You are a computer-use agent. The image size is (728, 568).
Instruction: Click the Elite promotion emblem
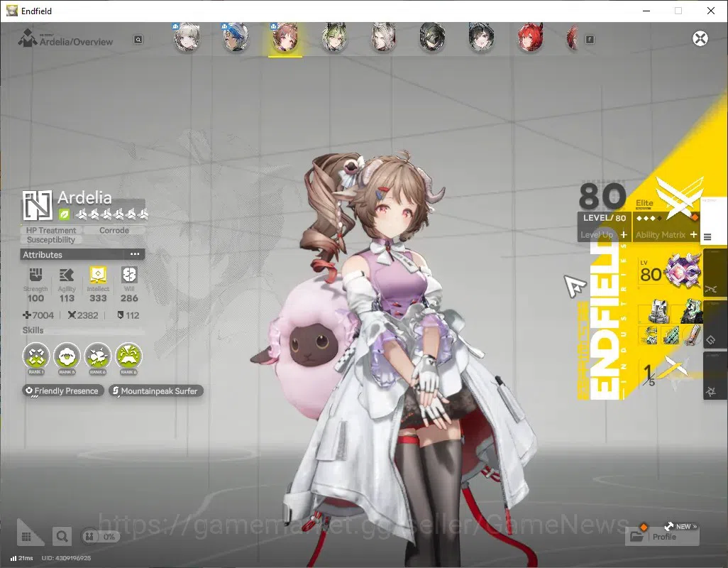[679, 197]
